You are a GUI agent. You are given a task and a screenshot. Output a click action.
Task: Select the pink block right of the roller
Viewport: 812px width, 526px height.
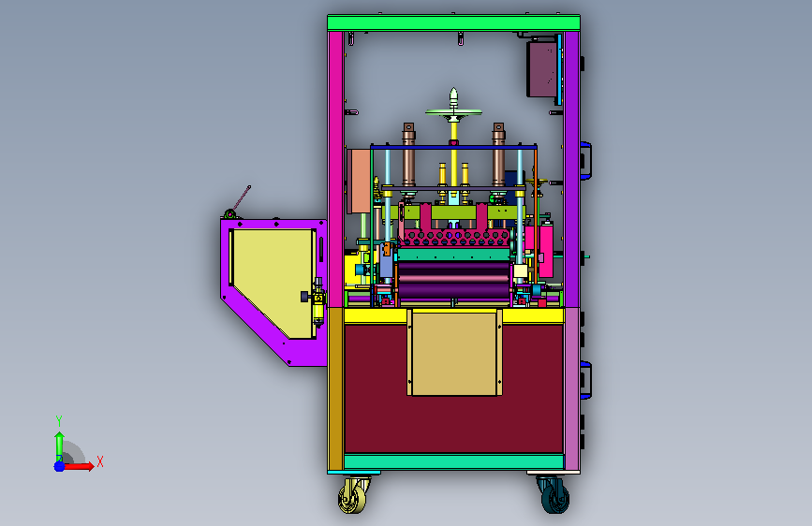coord(546,250)
